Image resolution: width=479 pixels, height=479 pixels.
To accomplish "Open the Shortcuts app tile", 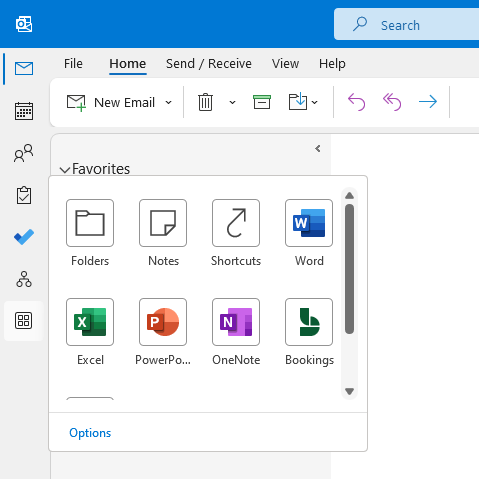I will point(236,223).
